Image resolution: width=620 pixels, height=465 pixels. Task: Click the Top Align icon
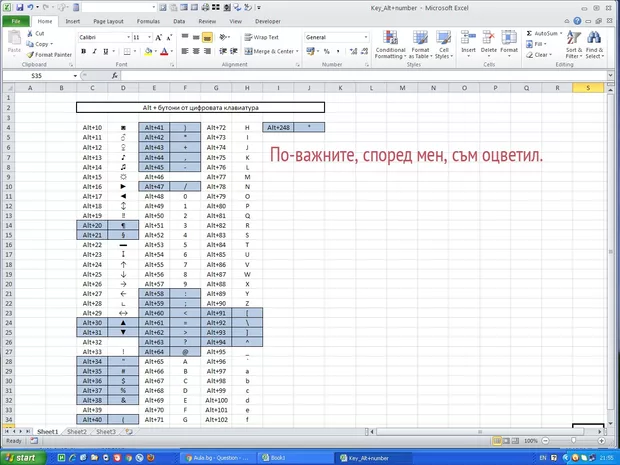click(x=185, y=37)
